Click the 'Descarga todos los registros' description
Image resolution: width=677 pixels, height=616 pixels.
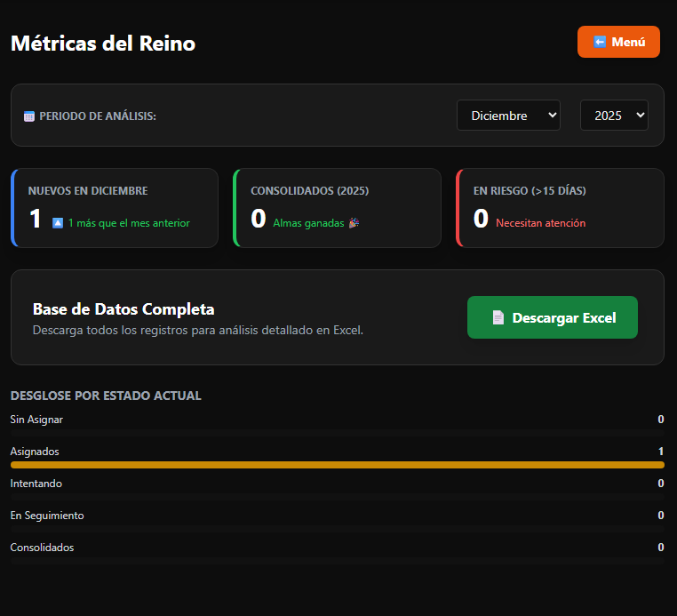(198, 330)
